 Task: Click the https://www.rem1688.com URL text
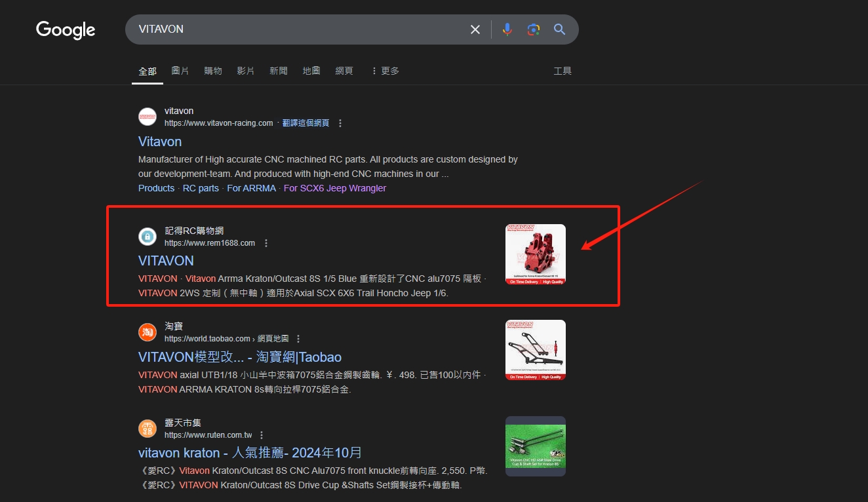[x=210, y=243]
